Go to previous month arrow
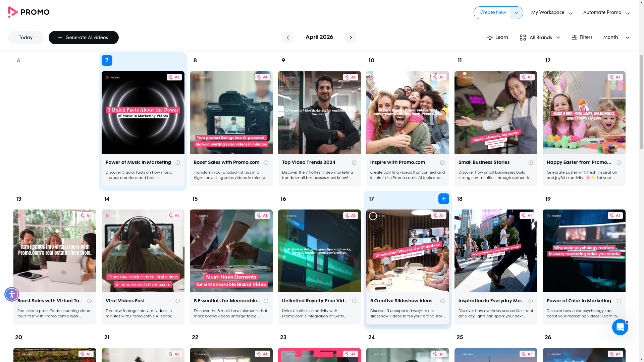This screenshot has height=362, width=644. pyautogui.click(x=287, y=38)
